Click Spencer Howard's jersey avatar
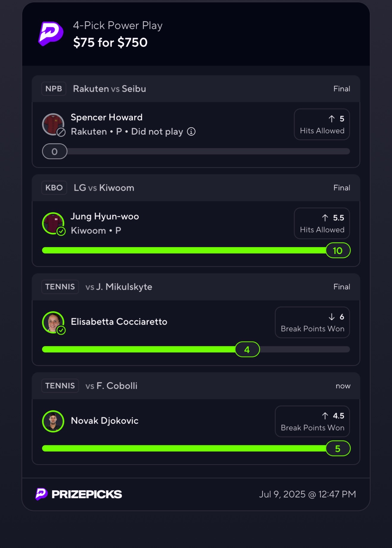This screenshot has height=548, width=392. 53,124
